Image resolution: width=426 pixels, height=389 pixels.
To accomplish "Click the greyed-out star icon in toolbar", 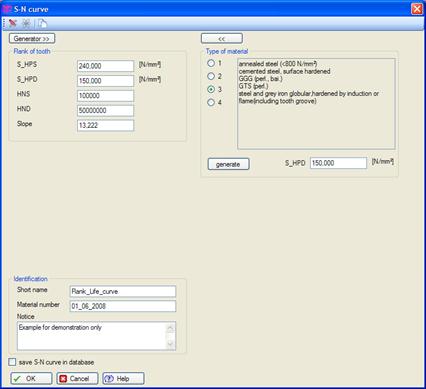I will pyautogui.click(x=26, y=23).
